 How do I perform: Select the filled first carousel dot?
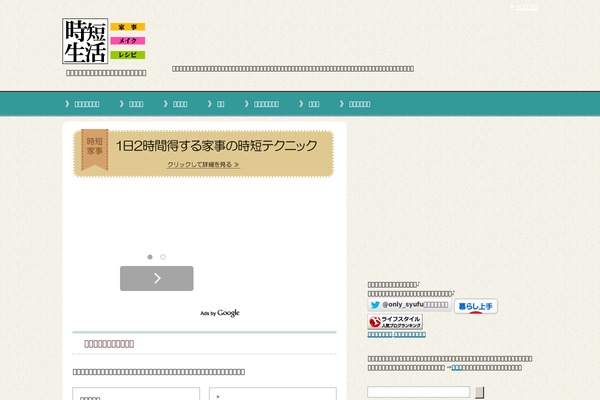tap(150, 257)
